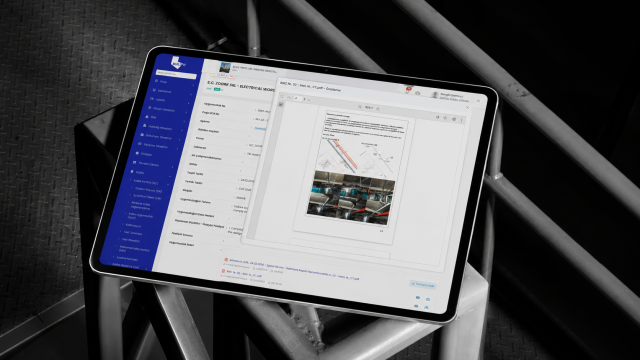Open the PDF viewer more options menu

pos(462,120)
